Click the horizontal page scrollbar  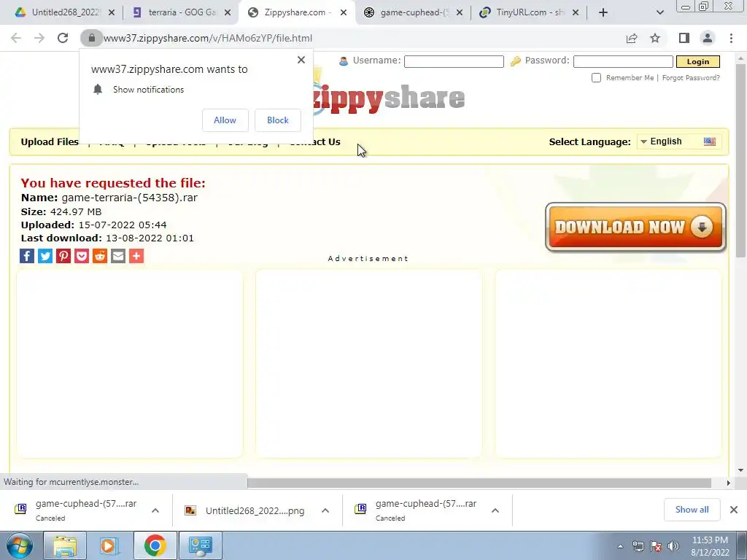pos(479,483)
